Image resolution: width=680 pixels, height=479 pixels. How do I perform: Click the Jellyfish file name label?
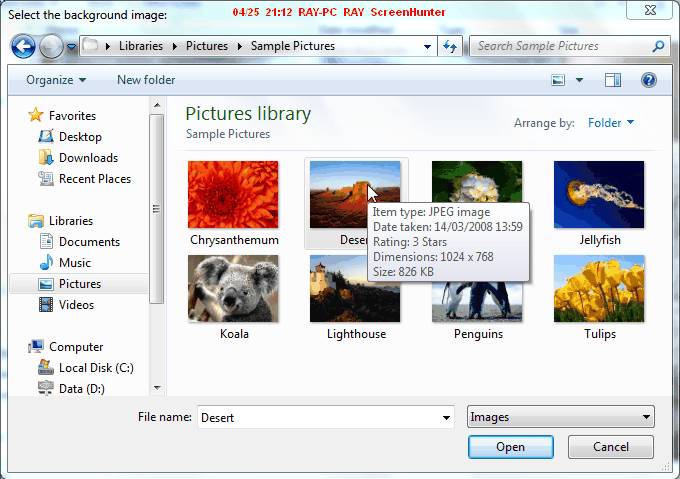pos(600,240)
